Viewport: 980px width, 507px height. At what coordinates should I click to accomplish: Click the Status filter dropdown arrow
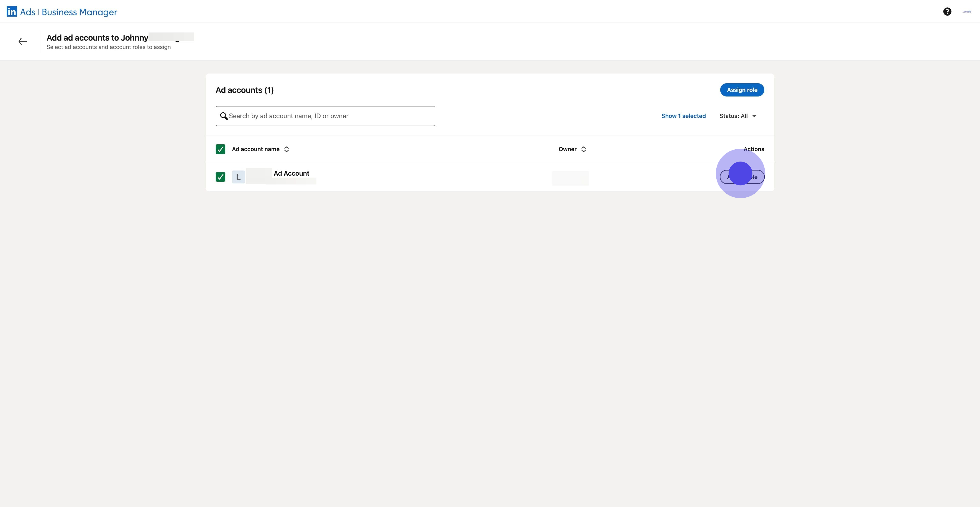(x=754, y=116)
